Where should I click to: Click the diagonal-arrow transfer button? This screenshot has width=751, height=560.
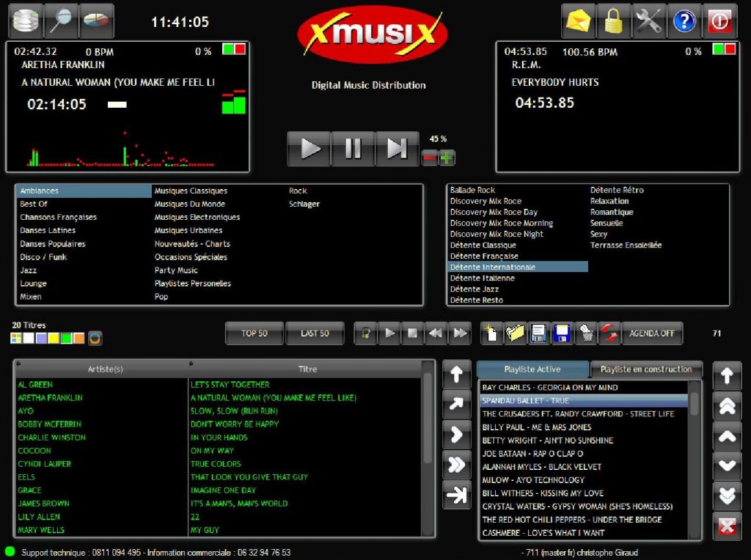tap(456, 405)
